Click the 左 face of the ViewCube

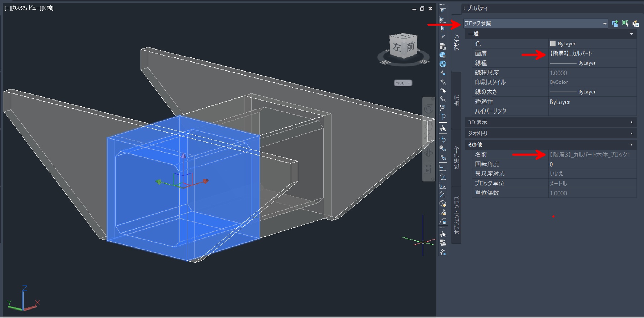[397, 47]
